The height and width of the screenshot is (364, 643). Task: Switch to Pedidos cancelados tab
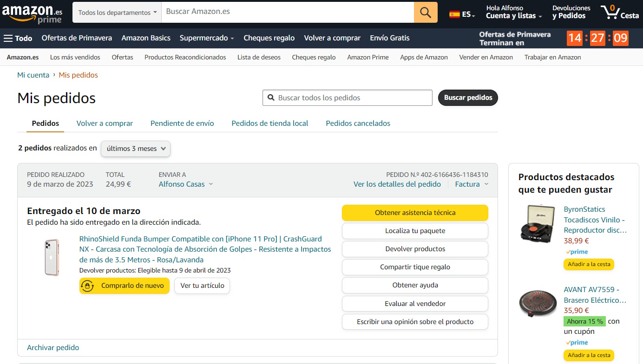click(x=358, y=123)
